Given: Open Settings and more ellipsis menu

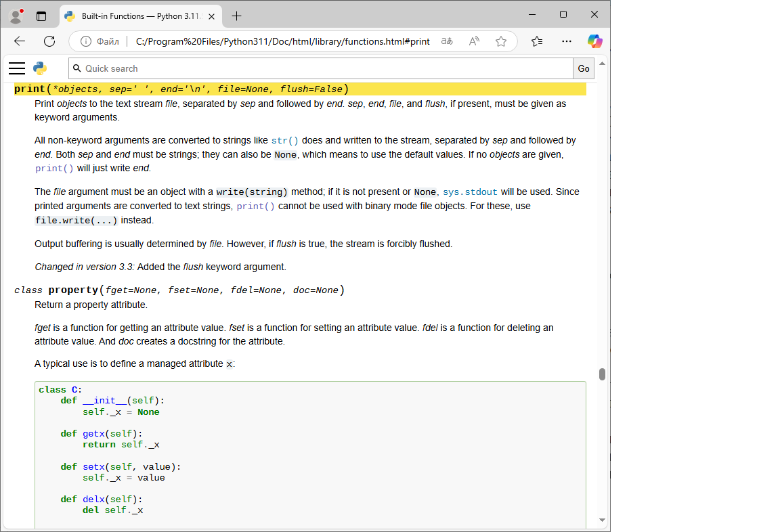Looking at the screenshot, I should (567, 41).
